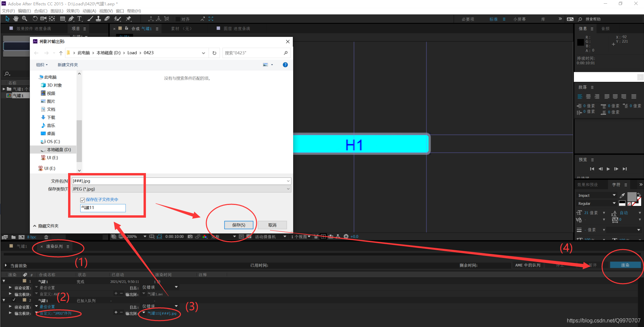Switch to the 渲染队列 tab
644x327 pixels.
[x=54, y=247]
